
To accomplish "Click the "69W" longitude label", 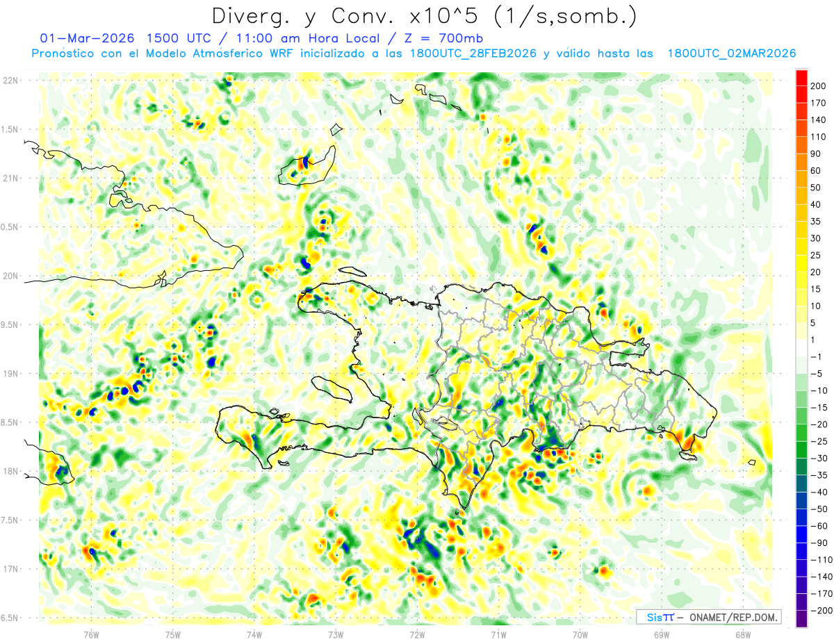I will pyautogui.click(x=662, y=634).
